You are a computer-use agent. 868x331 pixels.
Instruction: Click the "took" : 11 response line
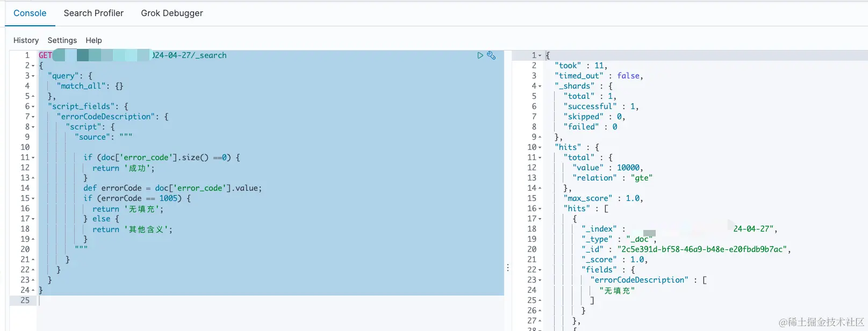pyautogui.click(x=581, y=66)
